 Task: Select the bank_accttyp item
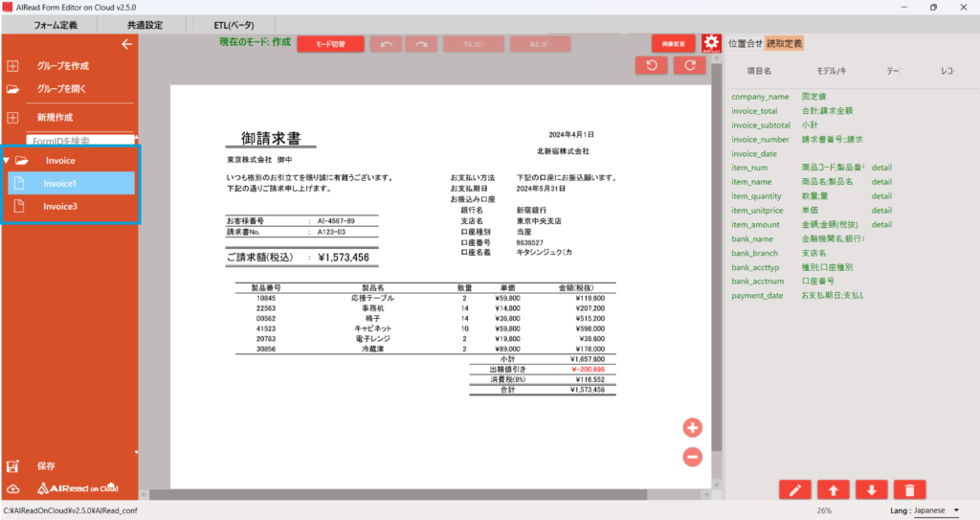click(x=755, y=267)
